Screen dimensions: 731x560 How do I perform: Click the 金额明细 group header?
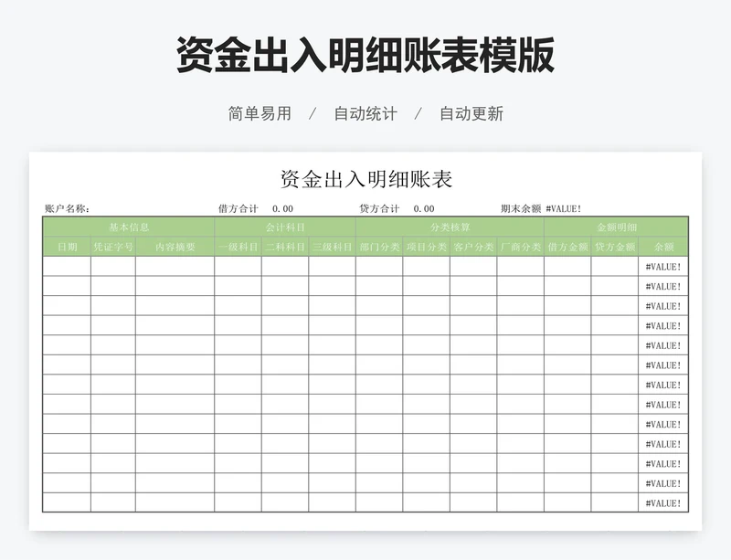pos(616,227)
